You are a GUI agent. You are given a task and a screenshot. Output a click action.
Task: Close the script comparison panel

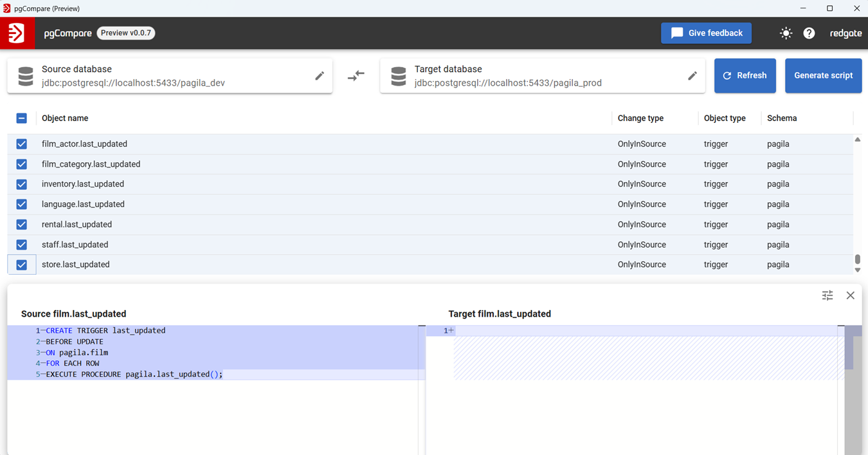click(850, 295)
